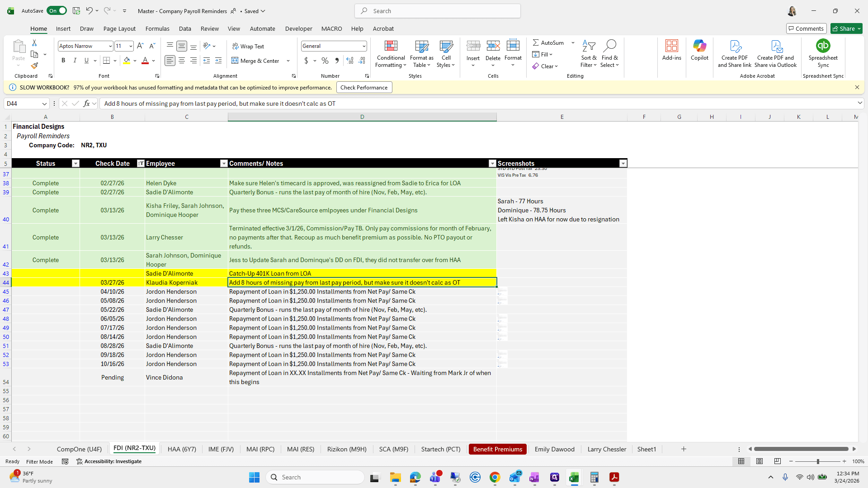Open Conditional Formatting menu

pos(391,54)
